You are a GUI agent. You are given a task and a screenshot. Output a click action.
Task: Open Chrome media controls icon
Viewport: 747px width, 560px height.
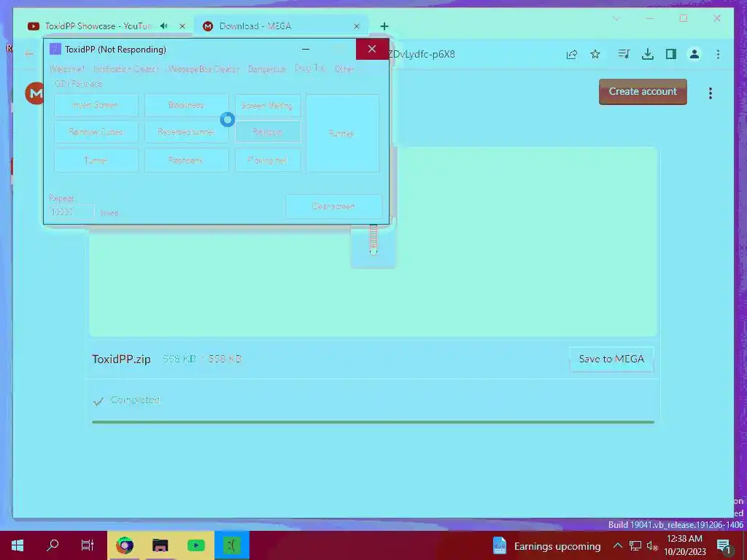point(624,54)
